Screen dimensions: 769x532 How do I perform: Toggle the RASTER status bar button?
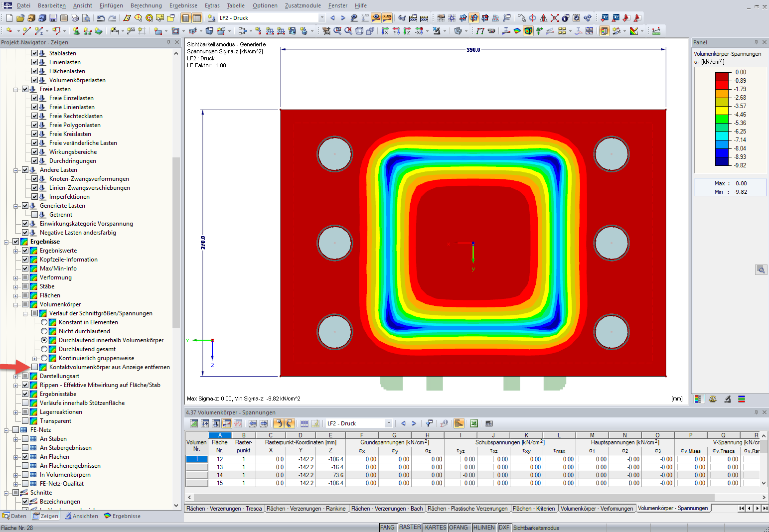tap(410, 527)
